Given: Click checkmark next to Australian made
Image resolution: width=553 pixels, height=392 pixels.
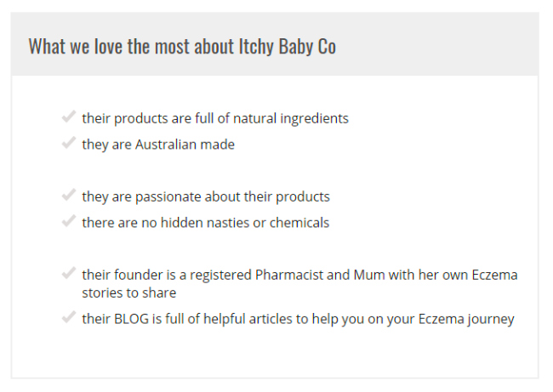Looking at the screenshot, I should 69,143.
